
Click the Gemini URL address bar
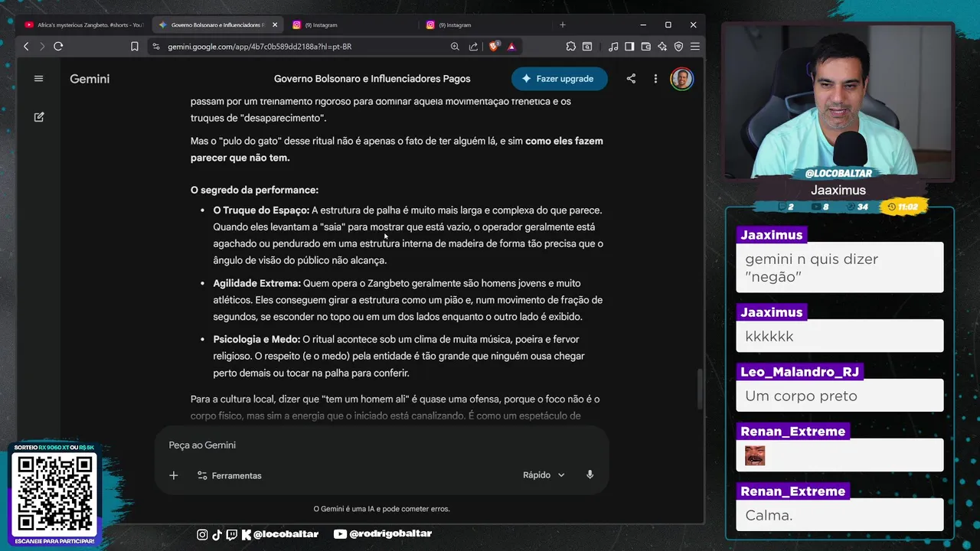(x=260, y=47)
